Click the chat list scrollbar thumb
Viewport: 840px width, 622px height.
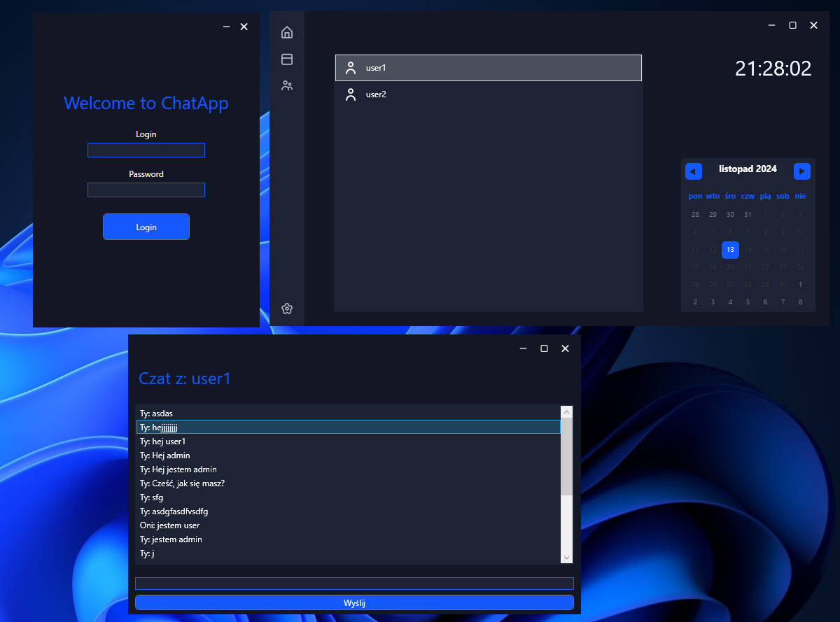point(567,456)
